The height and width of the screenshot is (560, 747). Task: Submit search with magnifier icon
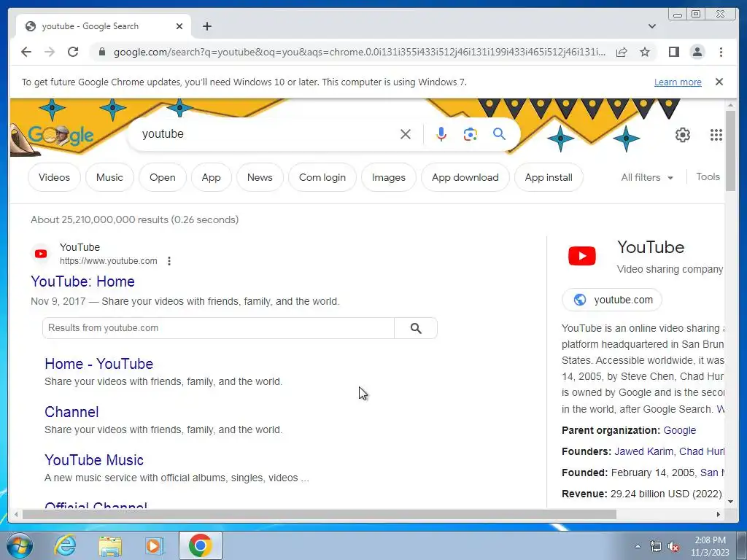[499, 134]
